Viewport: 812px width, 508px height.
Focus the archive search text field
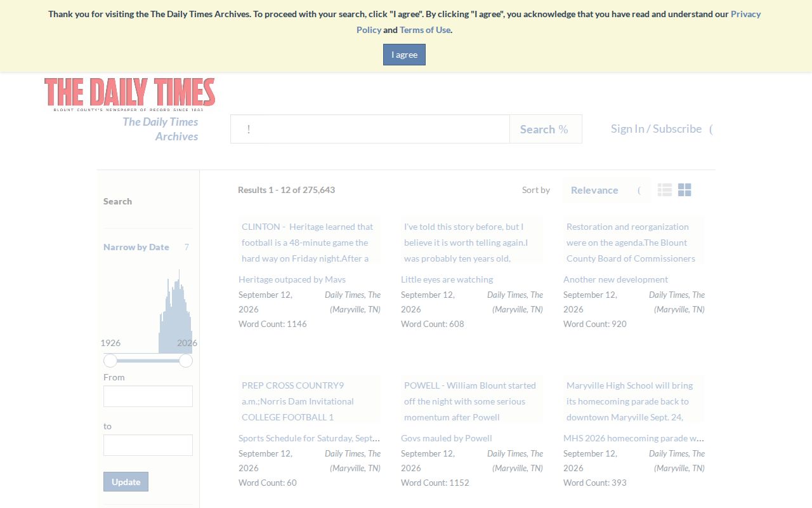(x=370, y=129)
